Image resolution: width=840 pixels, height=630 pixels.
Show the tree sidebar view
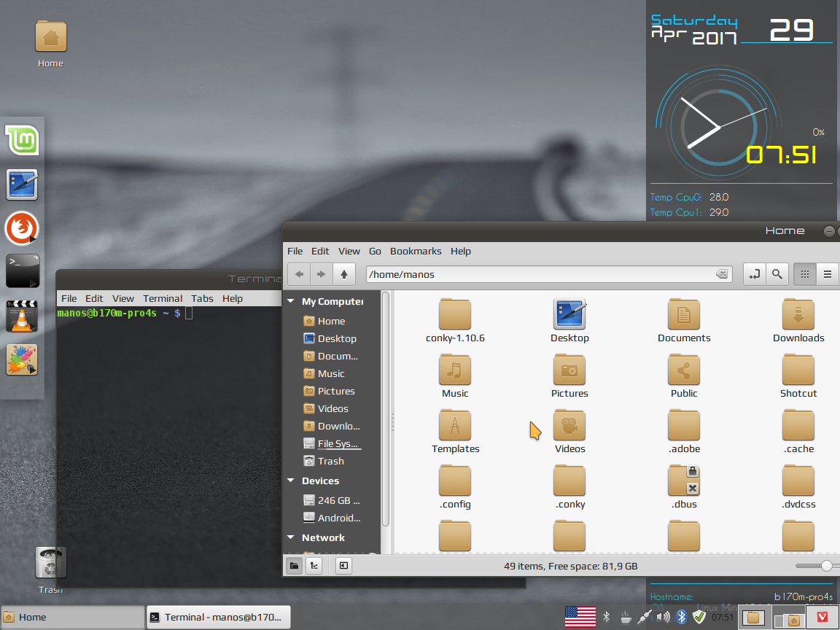pos(314,566)
